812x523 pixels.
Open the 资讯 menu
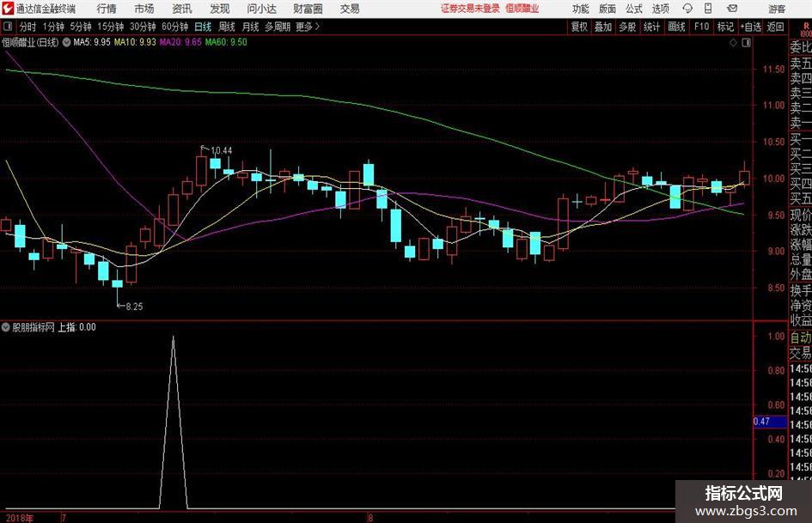(182, 9)
